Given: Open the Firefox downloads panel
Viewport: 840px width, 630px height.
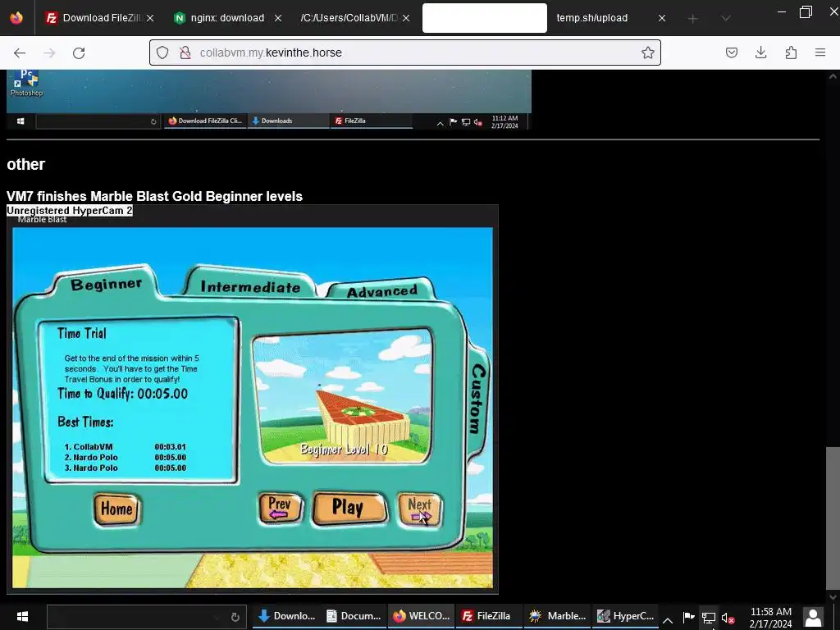Looking at the screenshot, I should (x=760, y=52).
